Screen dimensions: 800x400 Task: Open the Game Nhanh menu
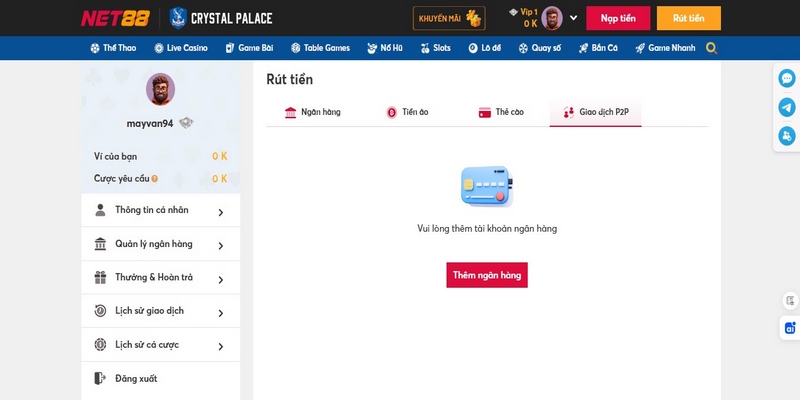coord(665,48)
